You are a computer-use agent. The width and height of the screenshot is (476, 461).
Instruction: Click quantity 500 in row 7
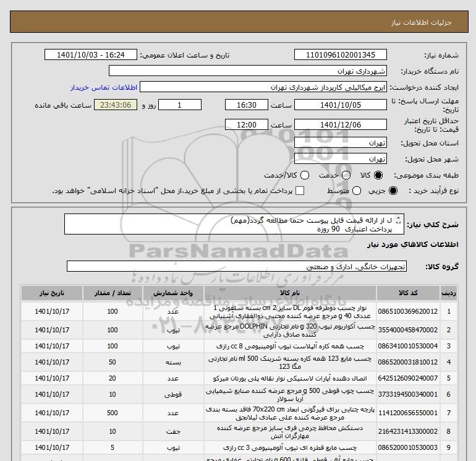click(x=113, y=413)
